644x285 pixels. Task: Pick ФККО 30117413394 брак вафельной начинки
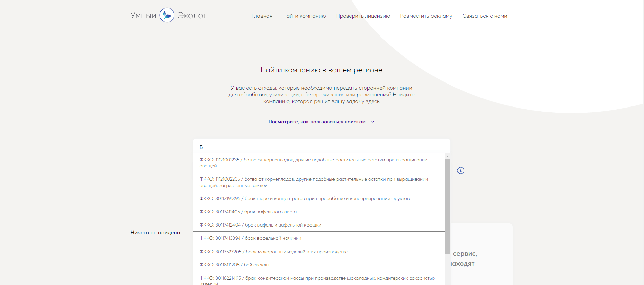319,238
